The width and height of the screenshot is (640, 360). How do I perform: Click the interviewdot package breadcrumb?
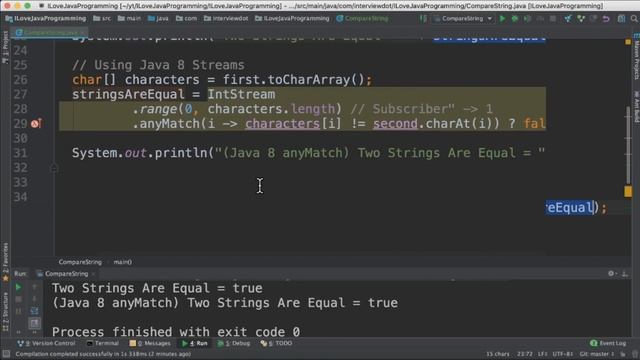point(226,19)
